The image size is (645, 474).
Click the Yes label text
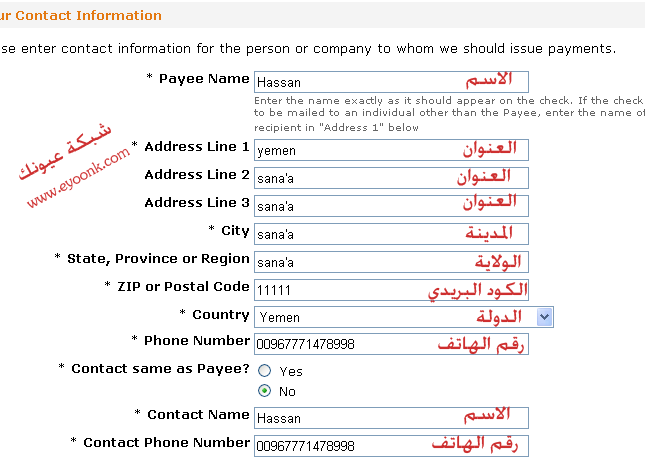click(x=291, y=372)
